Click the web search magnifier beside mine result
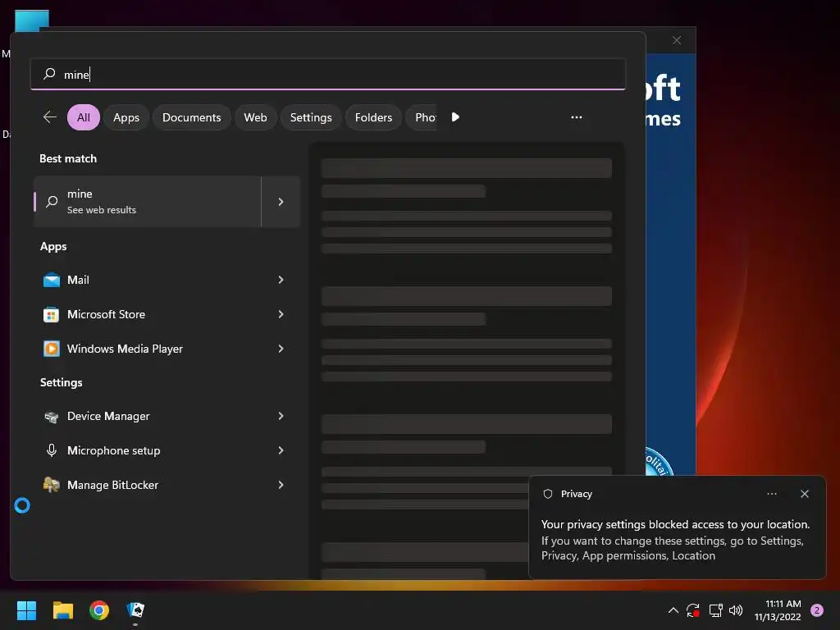Viewport: 840px width, 630px height. (x=52, y=202)
